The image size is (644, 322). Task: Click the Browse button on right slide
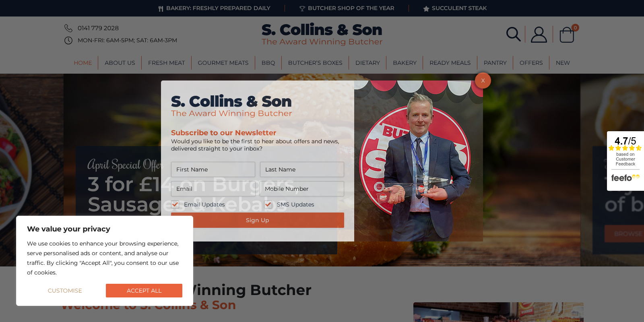[x=624, y=234]
